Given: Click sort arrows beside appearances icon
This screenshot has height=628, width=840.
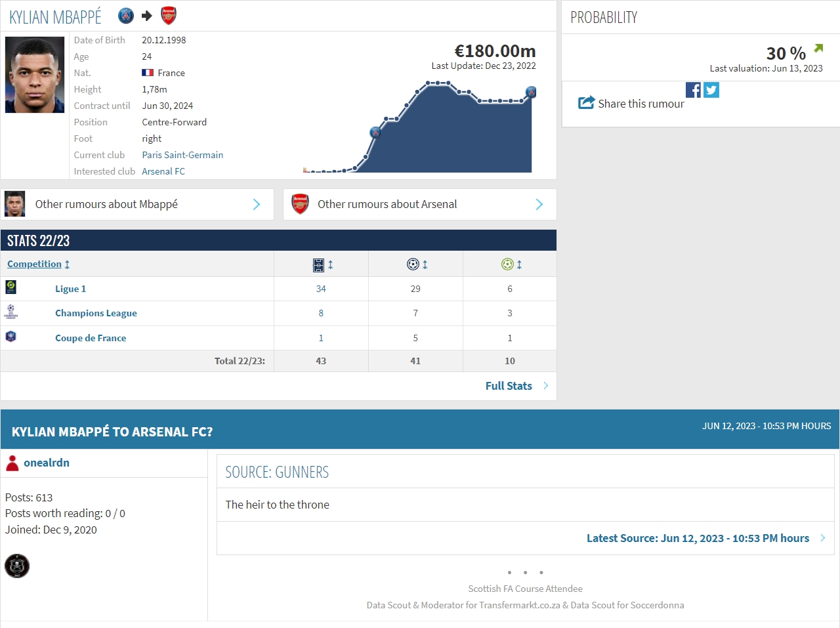Looking at the screenshot, I should (x=331, y=264).
